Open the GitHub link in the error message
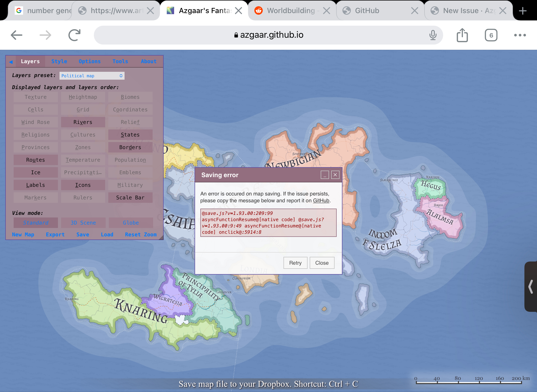The height and width of the screenshot is (392, 537). 321,200
